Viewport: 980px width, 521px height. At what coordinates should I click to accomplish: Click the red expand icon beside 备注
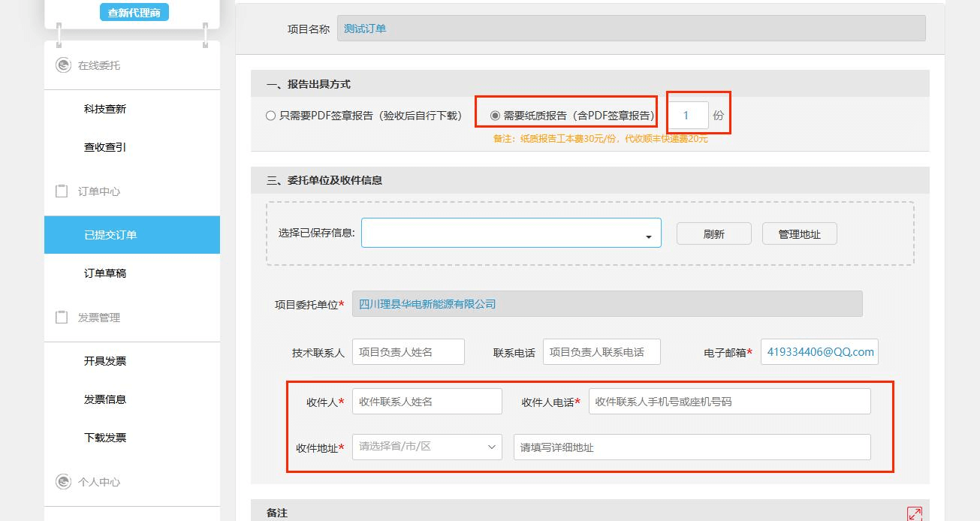tap(914, 513)
